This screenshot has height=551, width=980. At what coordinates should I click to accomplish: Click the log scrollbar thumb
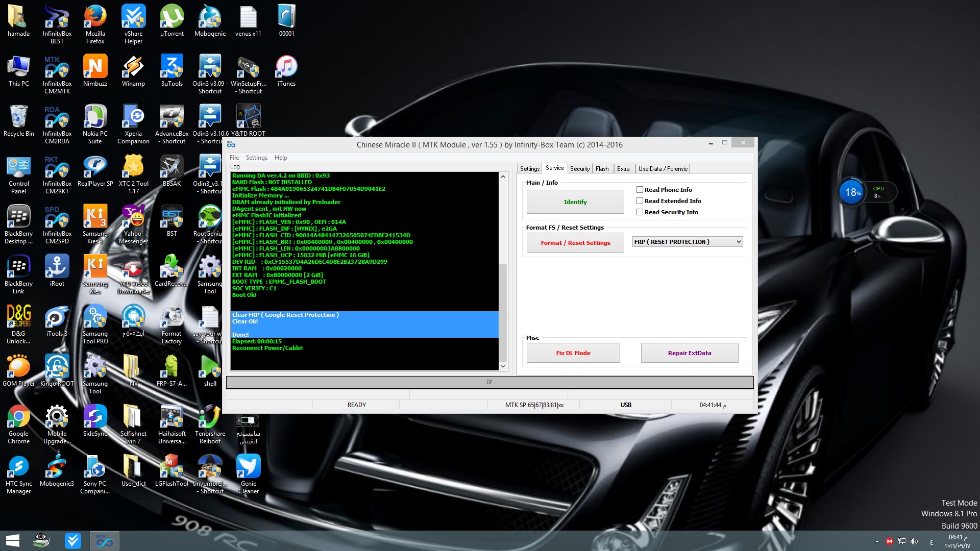click(x=503, y=312)
